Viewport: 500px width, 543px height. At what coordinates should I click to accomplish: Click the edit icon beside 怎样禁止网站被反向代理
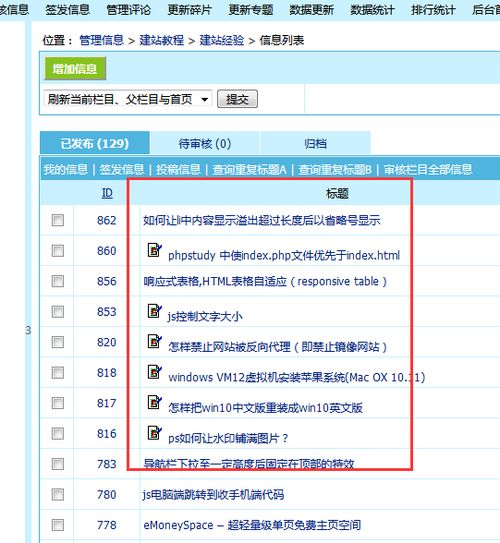pos(154,341)
